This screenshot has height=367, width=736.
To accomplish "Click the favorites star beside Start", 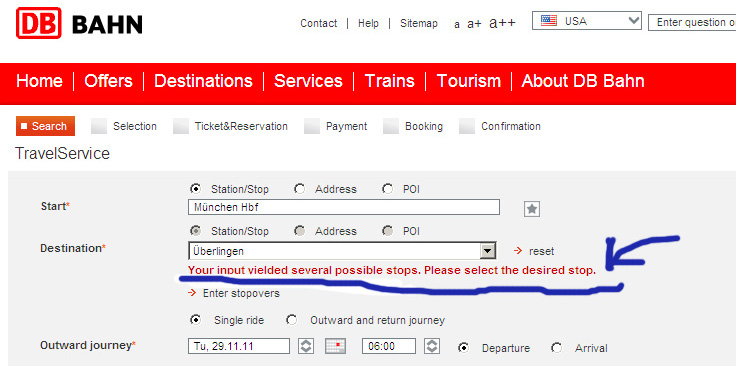I will click(531, 209).
